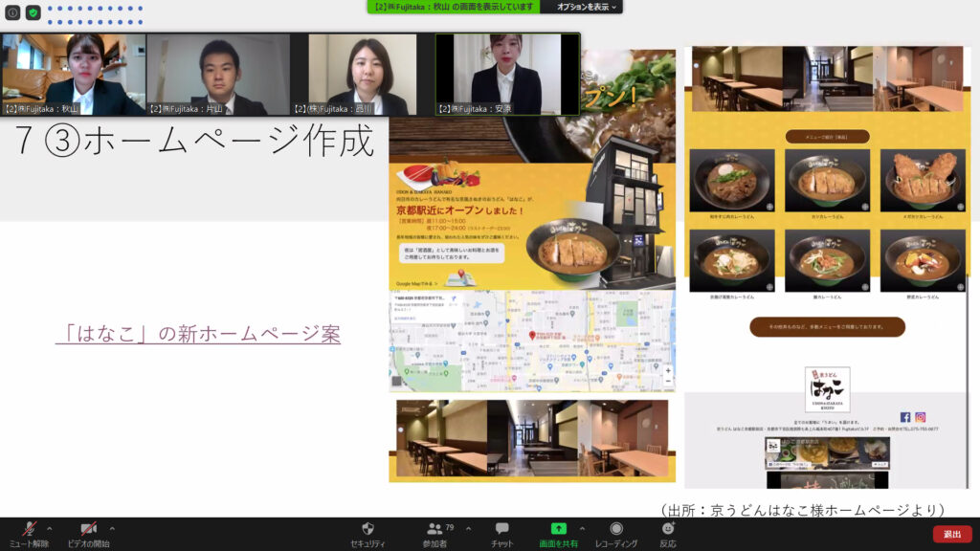
Task: Unmute the microphone in Zoom toolbar
Action: [29, 534]
